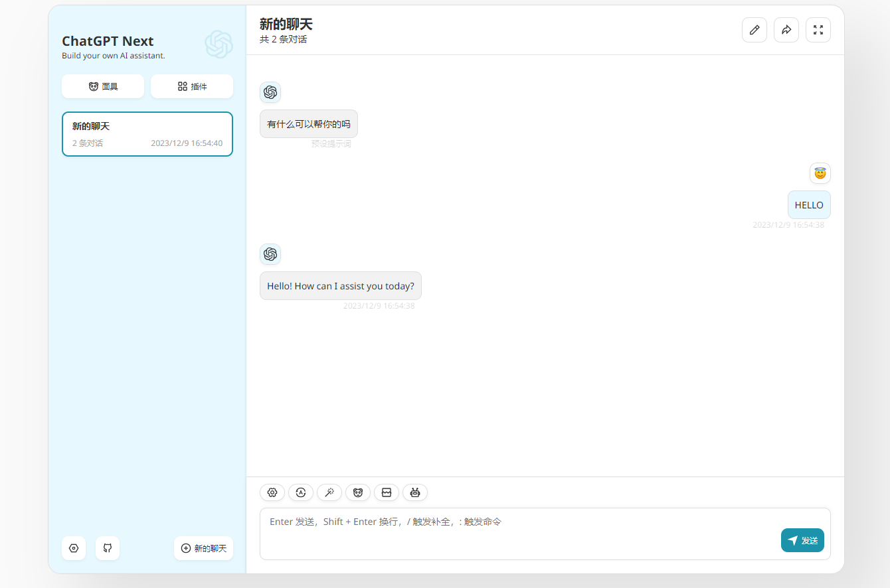This screenshot has width=890, height=588.
Task: Click the 新的聊天 chat title heading
Action: [286, 25]
